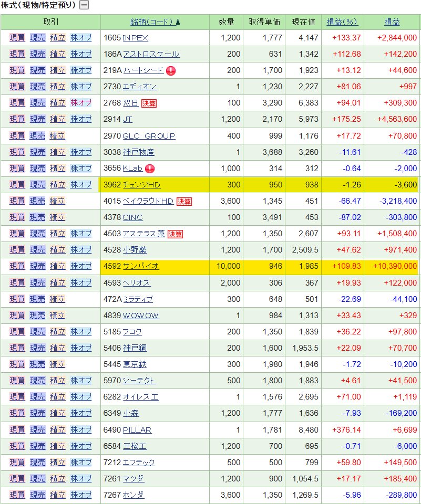This screenshot has height=504, width=421.
Task: Click 積立 in the WOWOW row
Action: (x=57, y=315)
